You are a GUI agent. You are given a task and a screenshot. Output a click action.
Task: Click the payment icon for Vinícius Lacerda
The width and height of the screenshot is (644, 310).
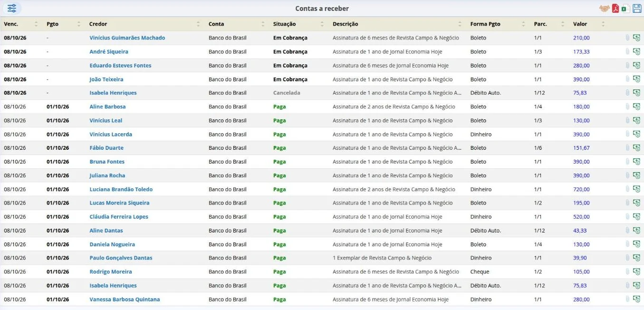click(x=636, y=134)
